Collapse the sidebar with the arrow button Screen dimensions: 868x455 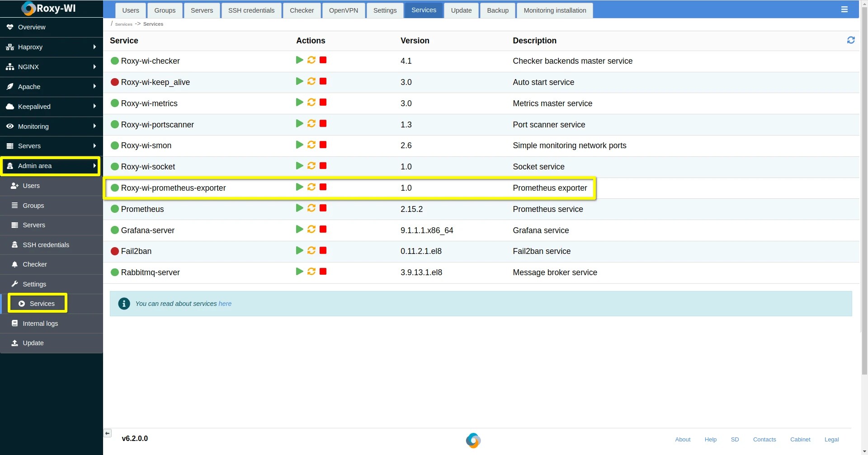[x=108, y=433]
